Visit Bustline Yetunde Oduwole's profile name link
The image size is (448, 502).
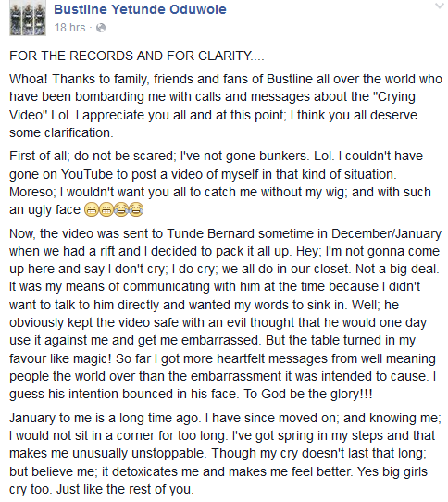[x=140, y=9]
